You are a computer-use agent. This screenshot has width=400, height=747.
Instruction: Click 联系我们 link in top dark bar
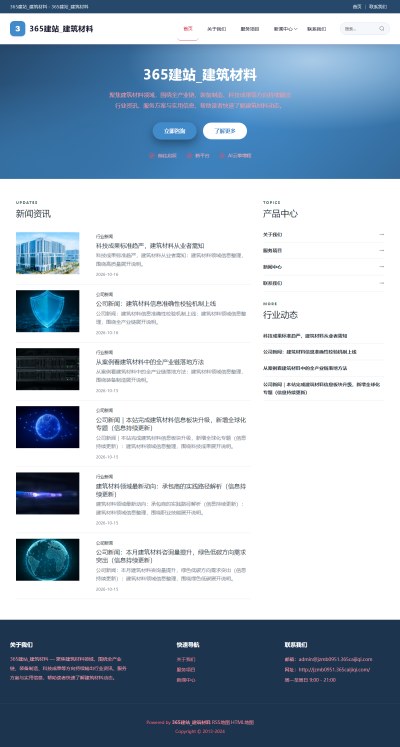click(378, 7)
